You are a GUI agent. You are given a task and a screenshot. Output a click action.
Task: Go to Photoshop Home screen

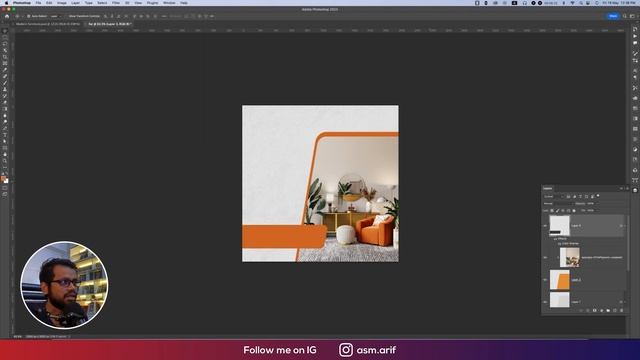(7, 16)
